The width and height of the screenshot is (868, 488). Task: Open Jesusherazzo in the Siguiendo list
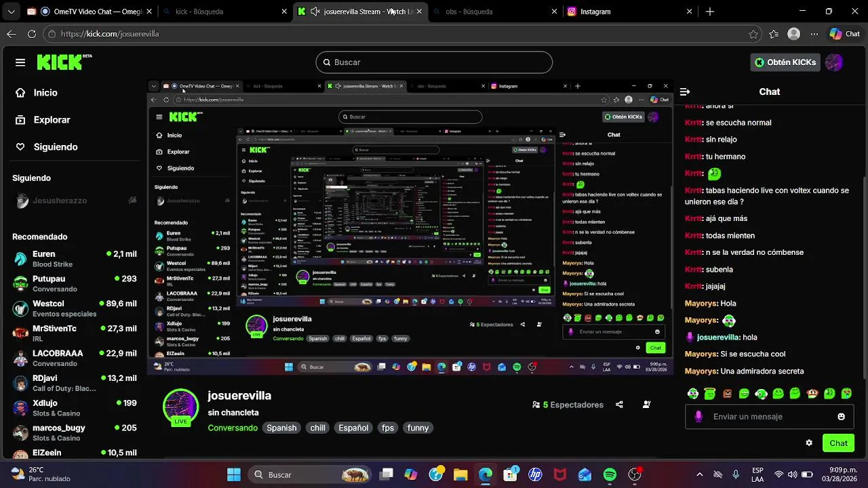click(75, 201)
